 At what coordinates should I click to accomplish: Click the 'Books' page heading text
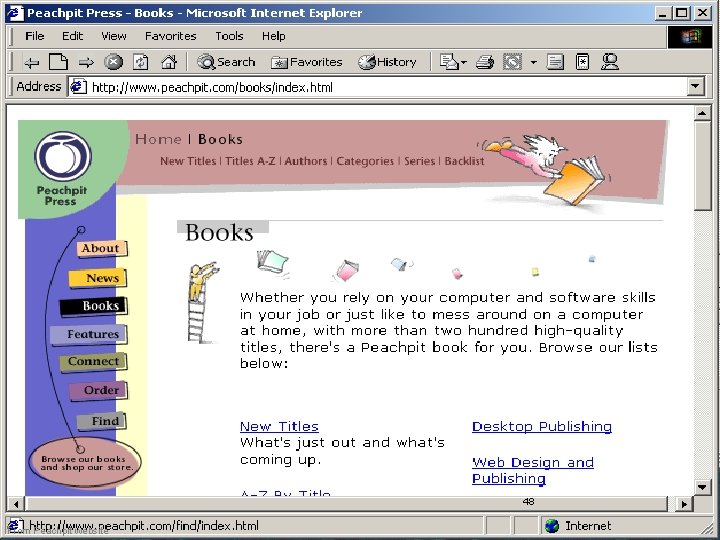[219, 232]
